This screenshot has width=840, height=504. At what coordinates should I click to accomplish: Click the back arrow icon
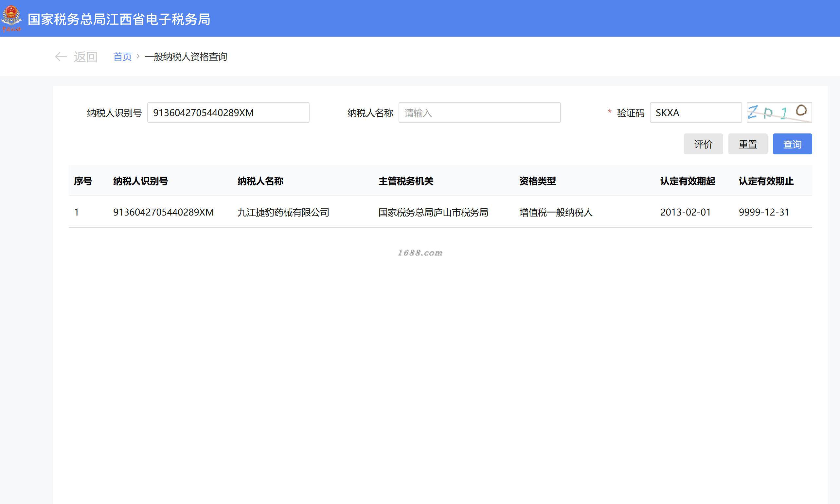[61, 57]
